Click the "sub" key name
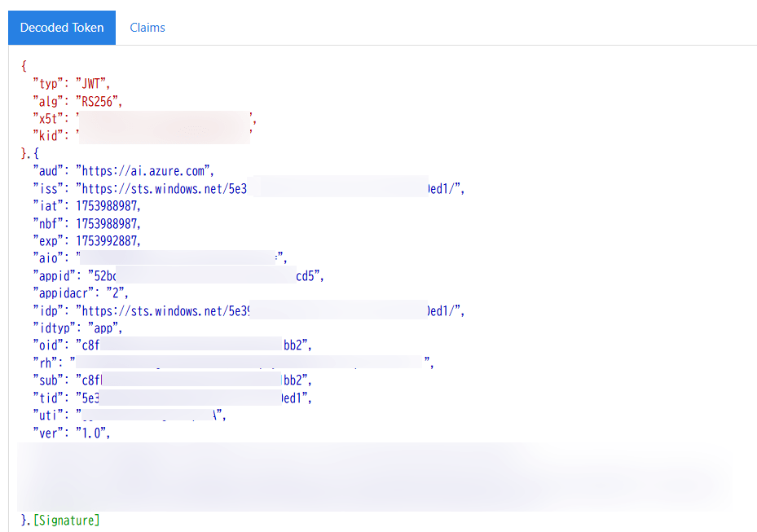Image resolution: width=757 pixels, height=532 pixels. pyautogui.click(x=47, y=380)
